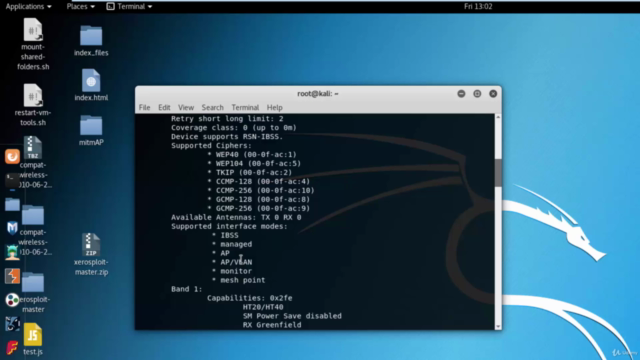The height and width of the screenshot is (360, 640).
Task: Click the scrollbar down arrow in terminal
Action: tap(498, 327)
